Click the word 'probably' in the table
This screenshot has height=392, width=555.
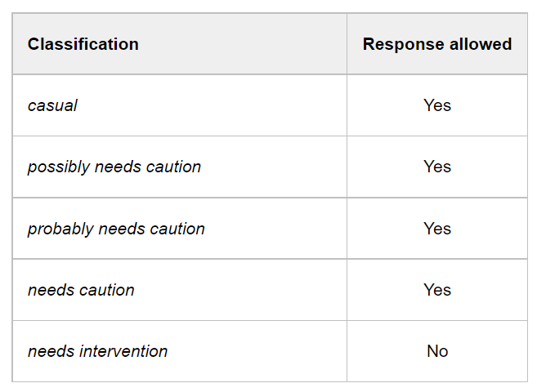(60, 229)
